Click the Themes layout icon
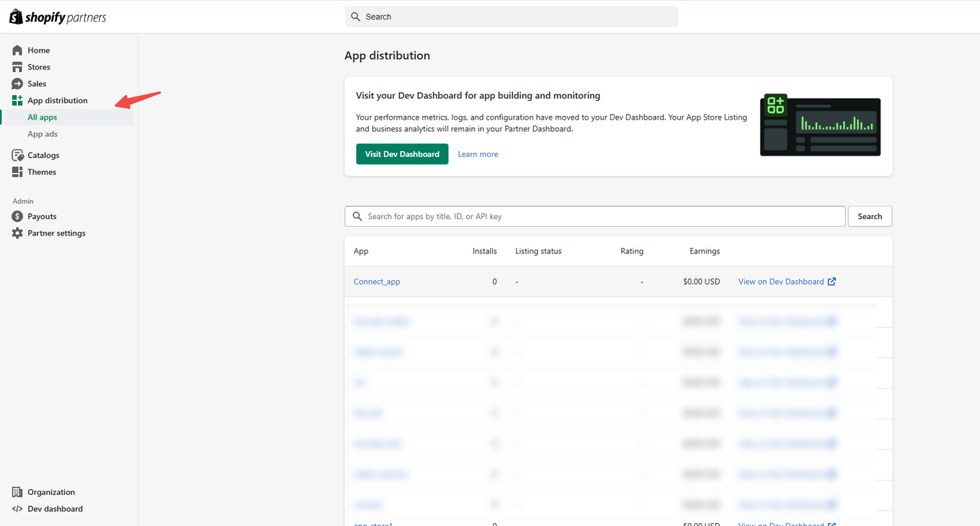 point(17,172)
